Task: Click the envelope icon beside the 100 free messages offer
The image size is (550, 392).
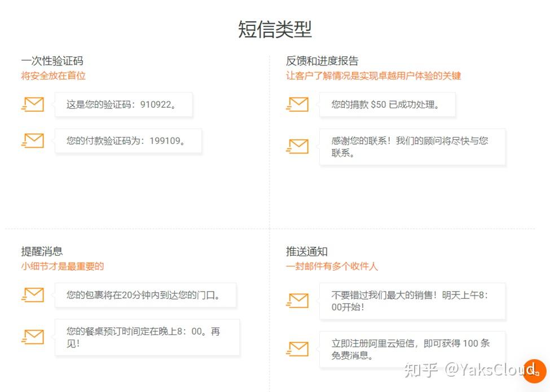Action: coord(297,349)
